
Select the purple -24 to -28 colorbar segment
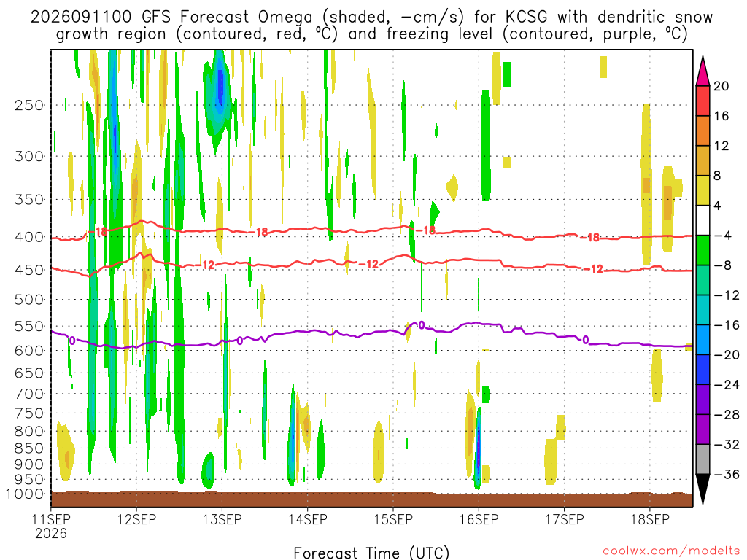703,400
